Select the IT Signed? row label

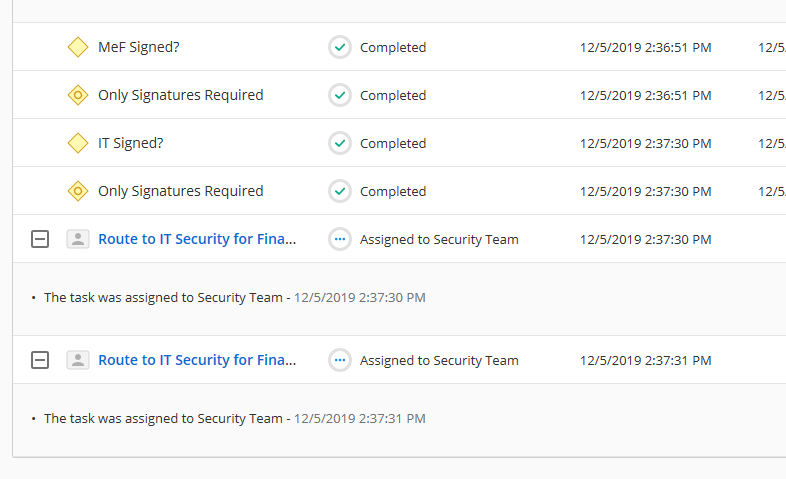(x=131, y=143)
